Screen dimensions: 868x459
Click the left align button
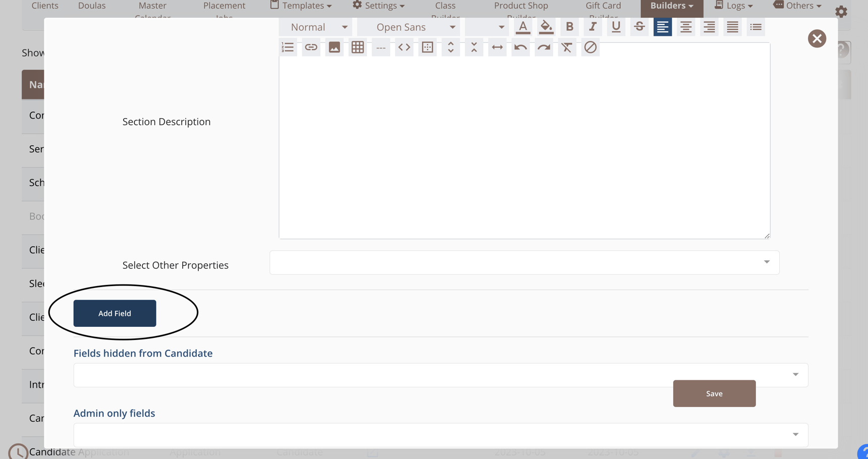(x=662, y=27)
